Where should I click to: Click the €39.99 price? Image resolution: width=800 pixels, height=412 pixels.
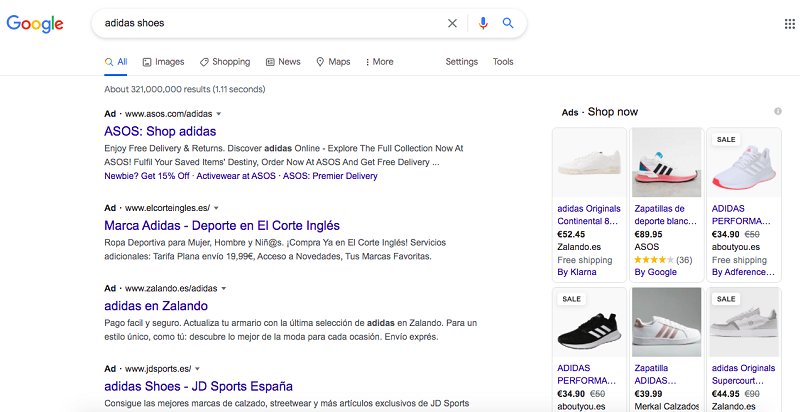tap(648, 394)
